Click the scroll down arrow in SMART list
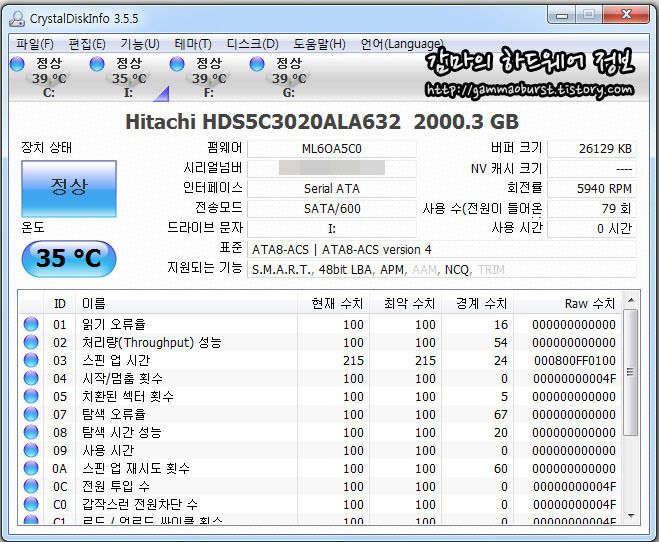659x542 pixels. [x=631, y=515]
